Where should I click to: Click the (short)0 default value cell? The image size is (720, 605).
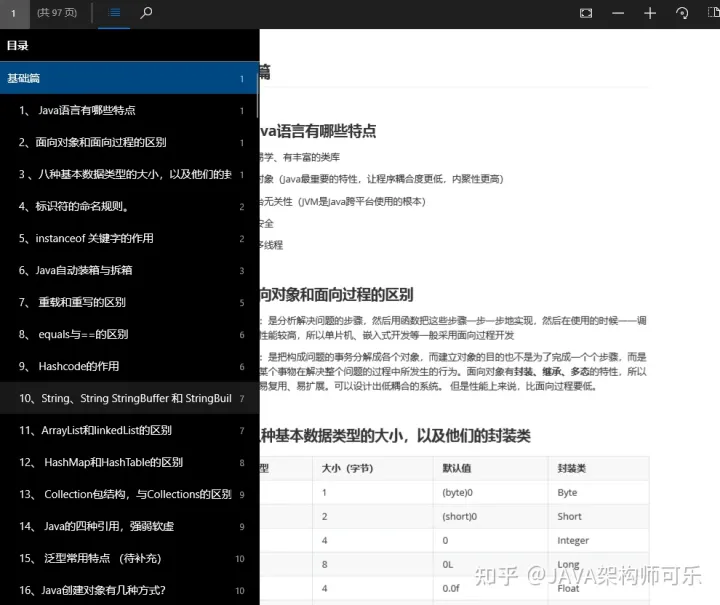coord(460,516)
